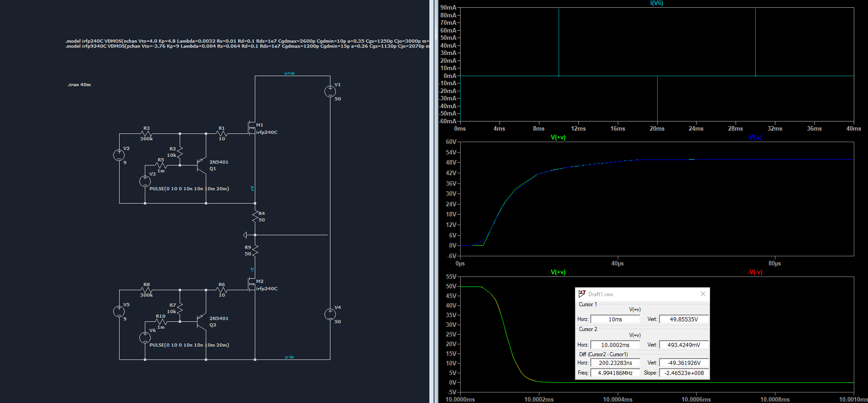Click Cursor 1 Vert field 49.85535V
Viewport: 868px width, 403px height.
pos(684,319)
